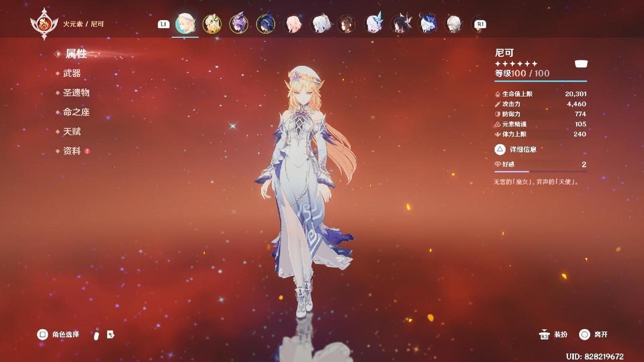644x362 pixels.
Task: Click the 火元素 / 尼可 header text
Action: coord(84,24)
